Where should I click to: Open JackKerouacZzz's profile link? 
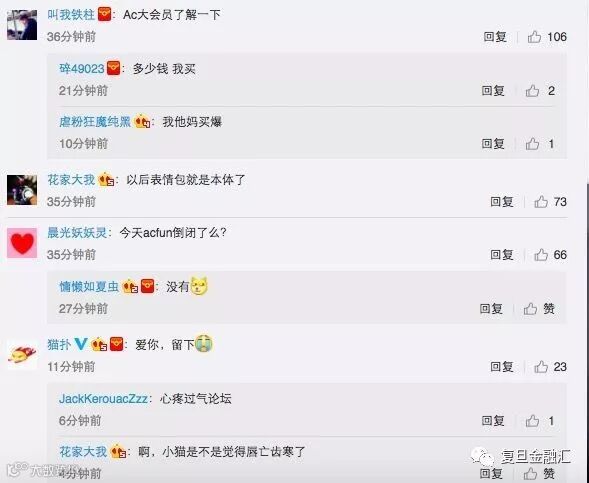[103, 398]
